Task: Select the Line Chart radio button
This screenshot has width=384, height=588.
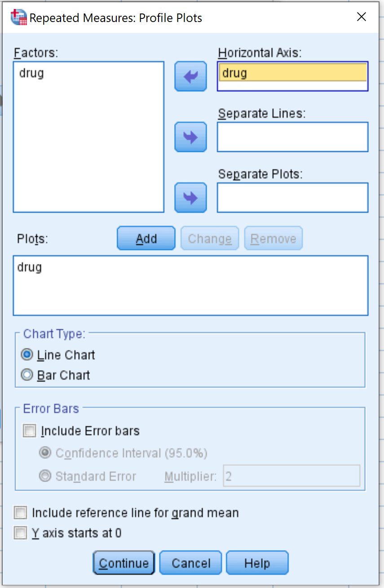Action: [27, 355]
